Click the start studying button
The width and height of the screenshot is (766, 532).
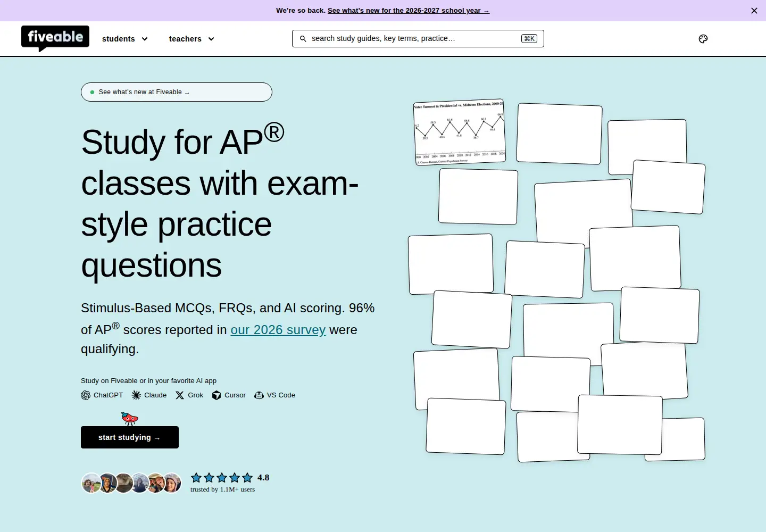[130, 437]
